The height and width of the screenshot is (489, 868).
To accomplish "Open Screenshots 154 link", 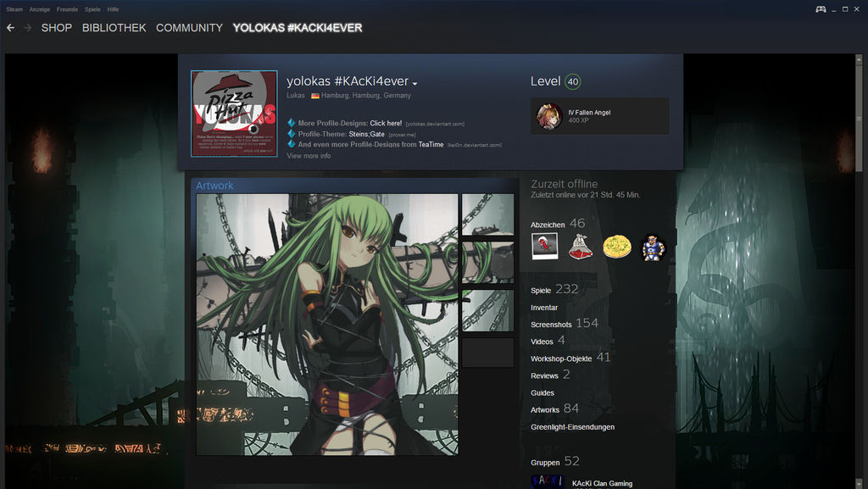I will 564,324.
